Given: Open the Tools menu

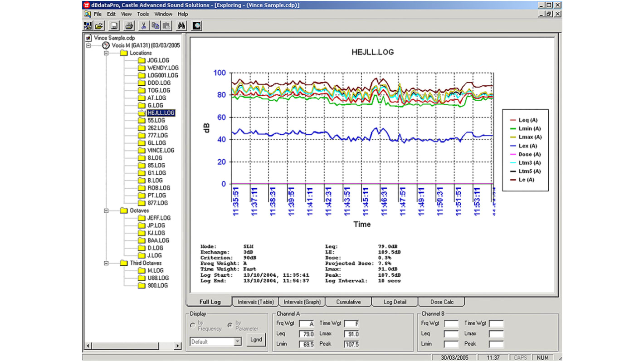Looking at the screenshot, I should tap(142, 14).
